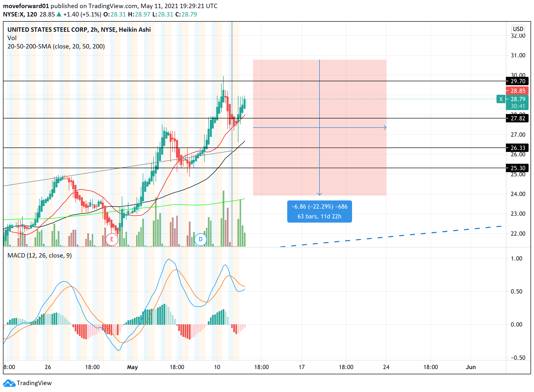Select the 26.33 price level label

pyautogui.click(x=517, y=148)
